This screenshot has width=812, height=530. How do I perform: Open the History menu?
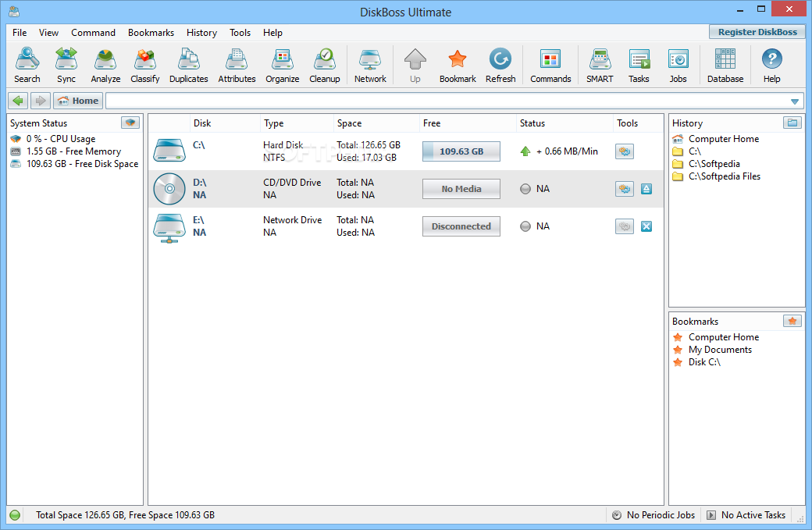click(x=202, y=33)
